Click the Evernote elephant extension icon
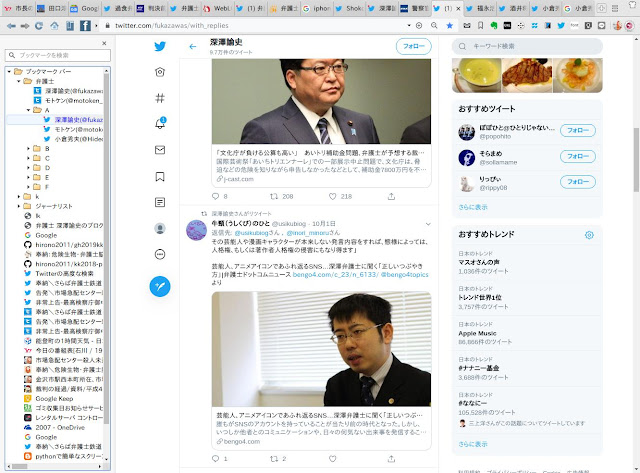Screen dimensions: 640x473 [x=494, y=25]
